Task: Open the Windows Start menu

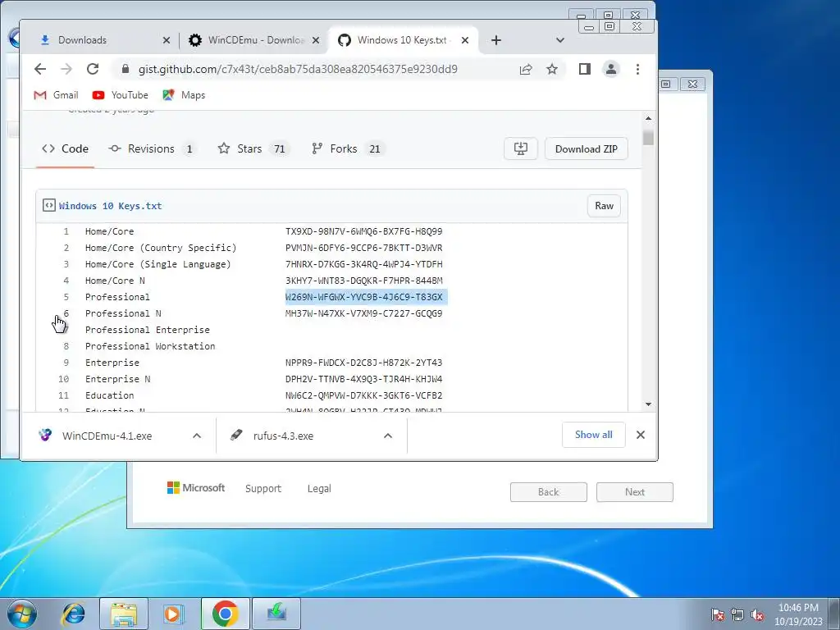Action: 22,614
